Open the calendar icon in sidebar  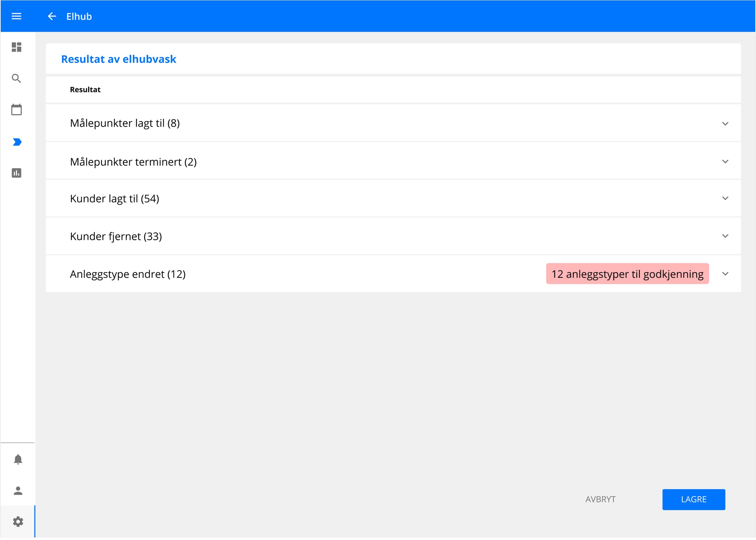tap(17, 110)
